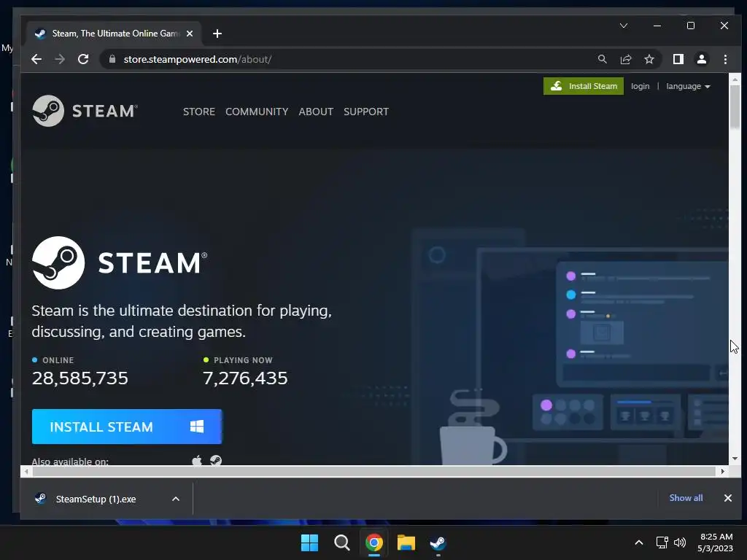The image size is (747, 560).
Task: Open taskbar Search
Action: click(341, 542)
